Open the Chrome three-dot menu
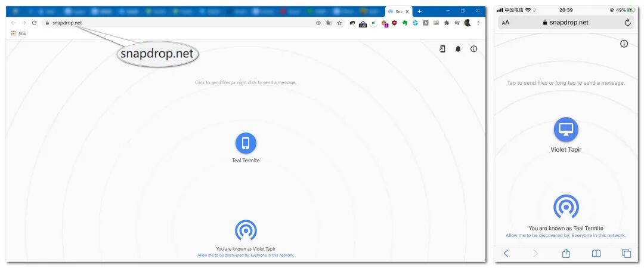Viewport: 644px width, 268px height. coord(478,23)
